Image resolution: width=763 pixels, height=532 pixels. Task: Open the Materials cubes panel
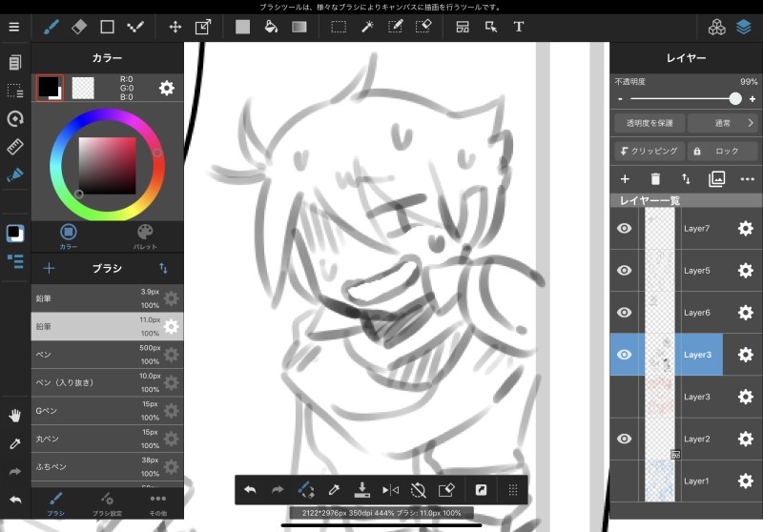[x=716, y=28]
